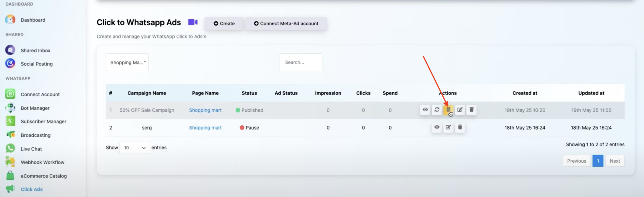Open Shopping mart link in row 1
Image resolution: width=644 pixels, height=197 pixels.
coord(205,110)
